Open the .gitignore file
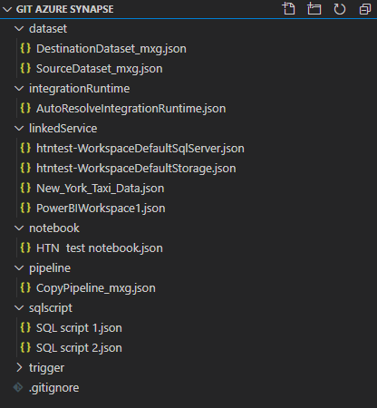The height and width of the screenshot is (408, 377). 54,388
